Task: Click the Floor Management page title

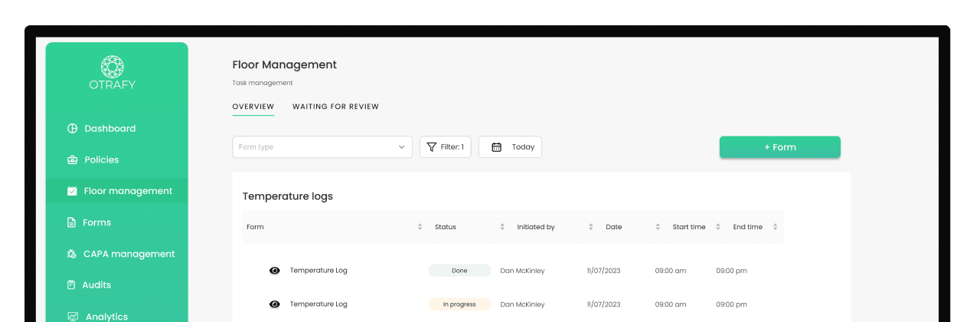Action: pos(285,65)
